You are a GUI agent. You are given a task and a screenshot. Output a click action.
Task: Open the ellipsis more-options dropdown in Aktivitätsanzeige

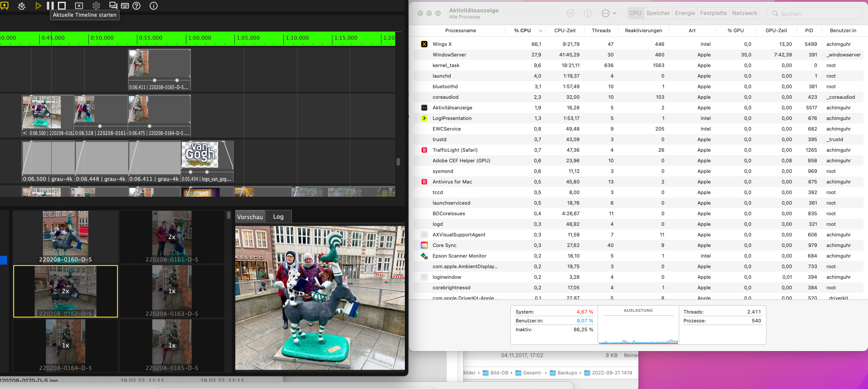609,13
